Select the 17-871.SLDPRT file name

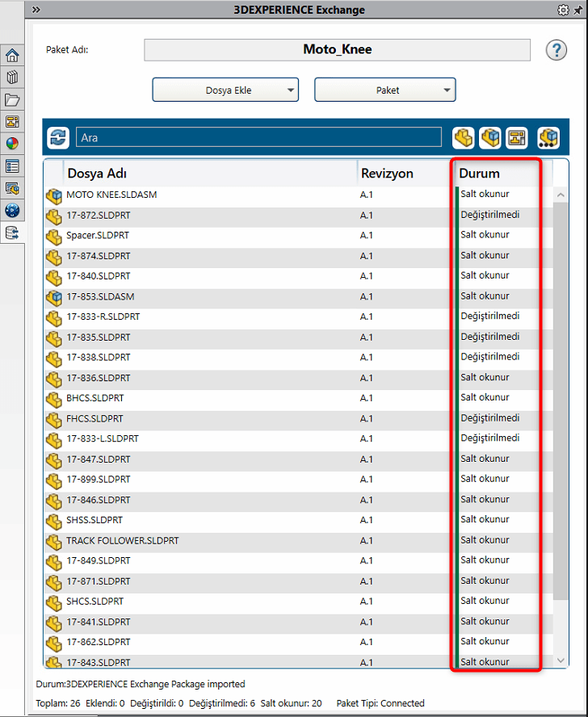pos(99,581)
